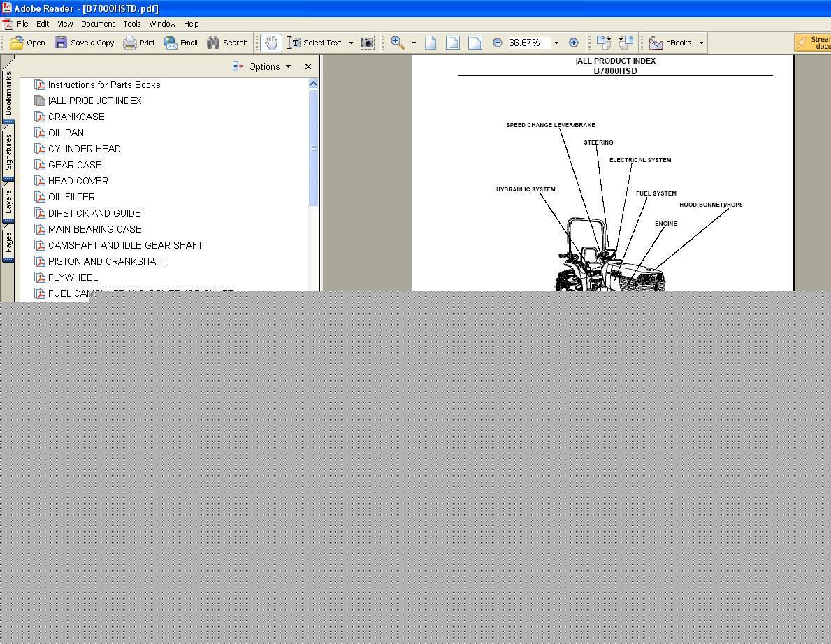Viewport: 831px width, 644px height.
Task: Go to GEAR CASE bookmark
Action: pyautogui.click(x=75, y=165)
